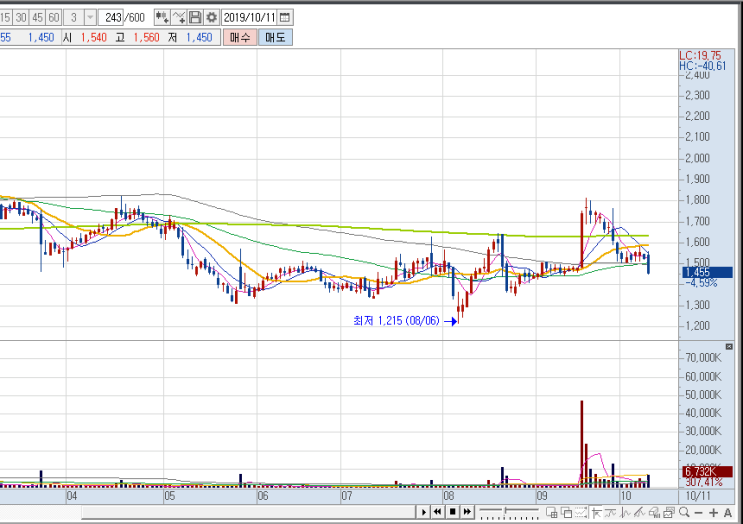
Task: Click the HC:-40,61 label
Action: pos(702,66)
